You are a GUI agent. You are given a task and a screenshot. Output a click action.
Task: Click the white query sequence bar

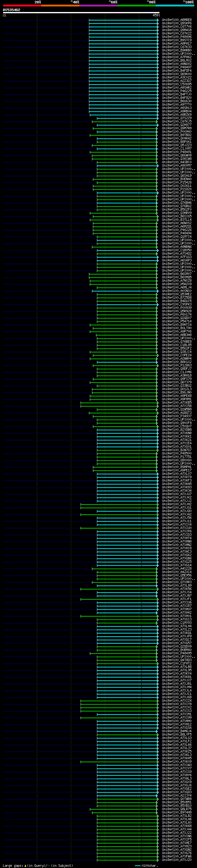81,12
